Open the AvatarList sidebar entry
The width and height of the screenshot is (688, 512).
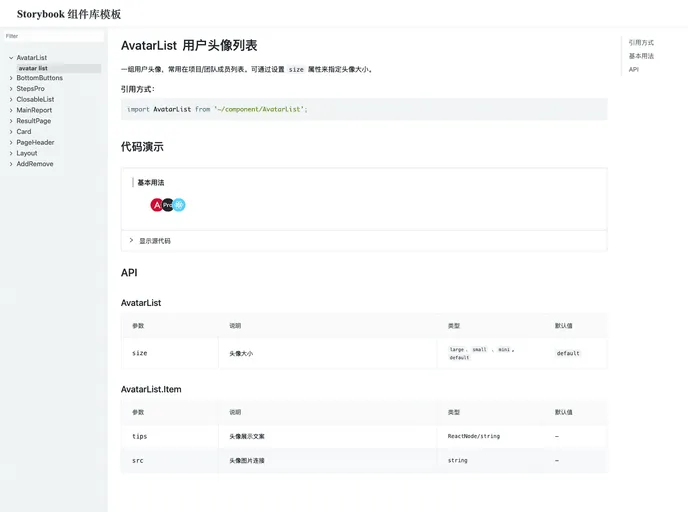(x=32, y=57)
